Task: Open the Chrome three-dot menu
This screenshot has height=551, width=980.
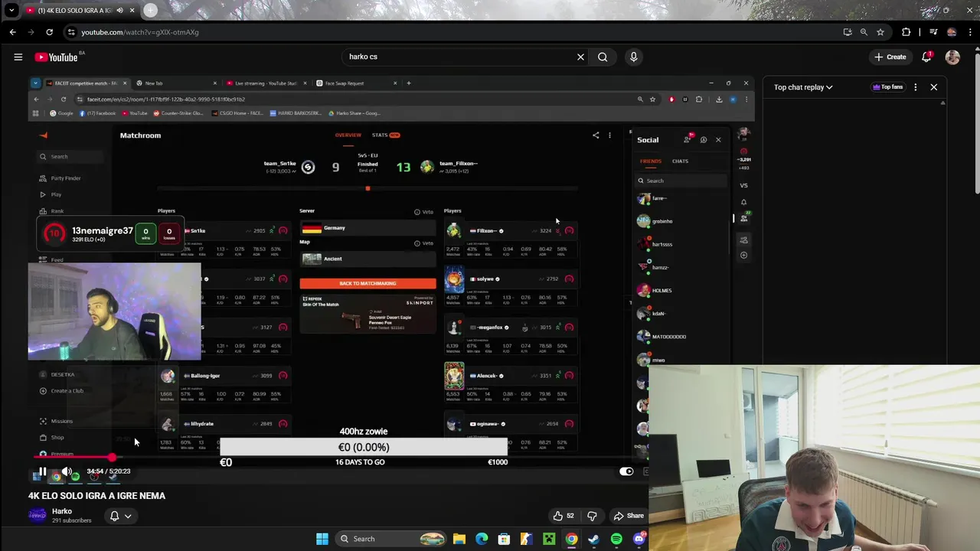Action: click(x=969, y=32)
